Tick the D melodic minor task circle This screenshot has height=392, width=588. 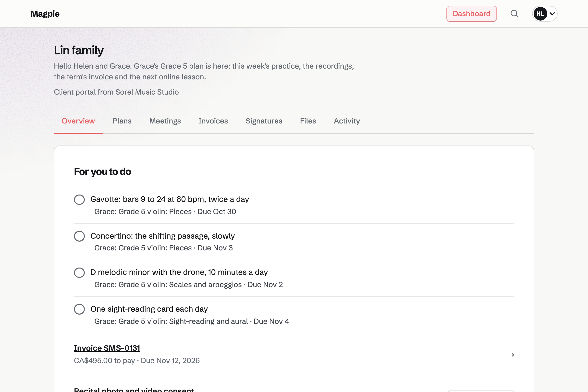79,272
